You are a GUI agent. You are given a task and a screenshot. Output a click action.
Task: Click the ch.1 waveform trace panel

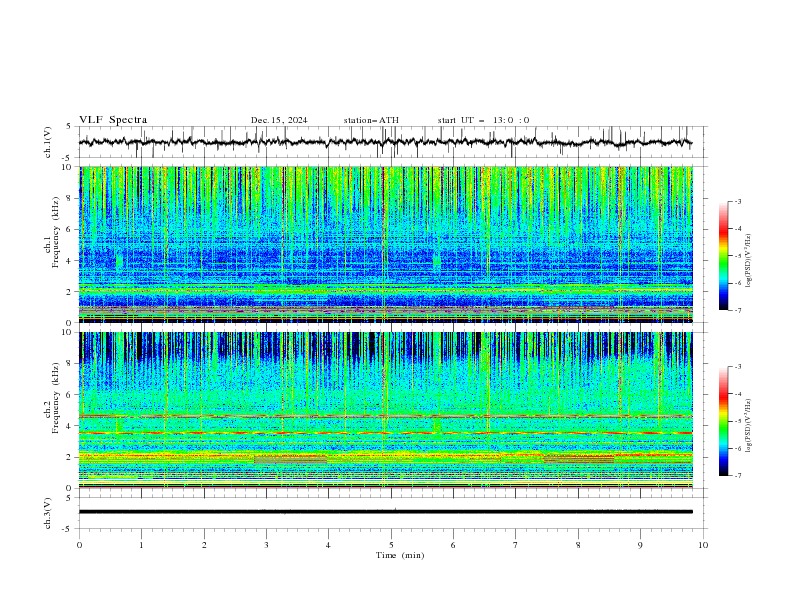[x=391, y=142]
